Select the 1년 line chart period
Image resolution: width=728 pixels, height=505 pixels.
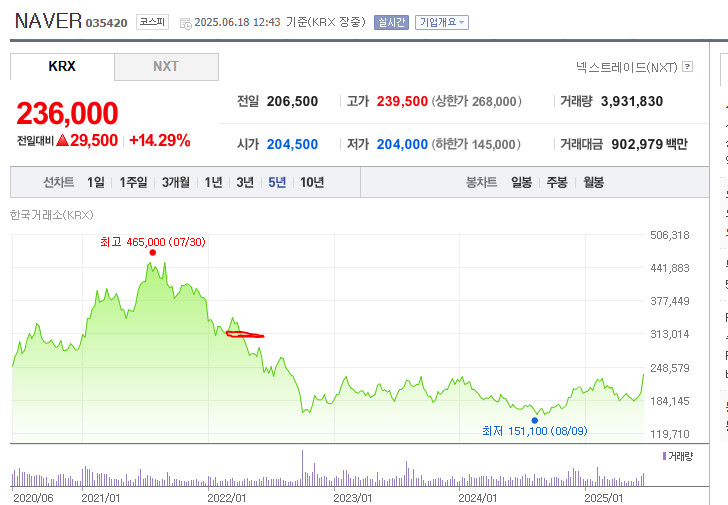[214, 182]
